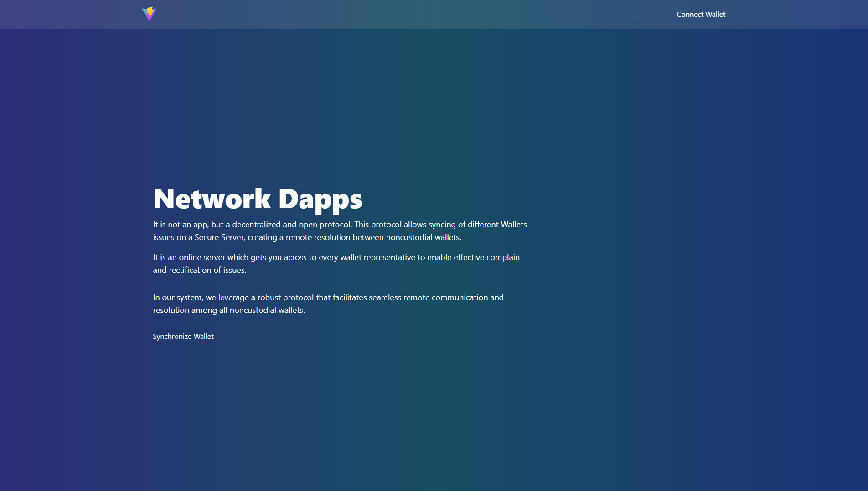Select the Network Dapps heading
This screenshot has width=868, height=491.
[258, 199]
